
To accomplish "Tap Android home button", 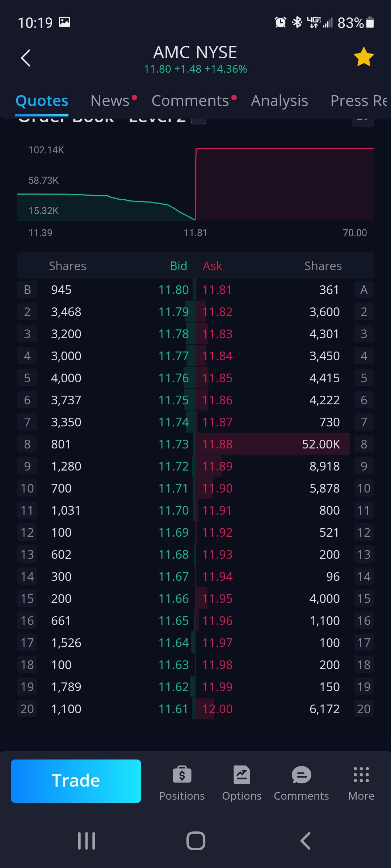I will click(196, 841).
